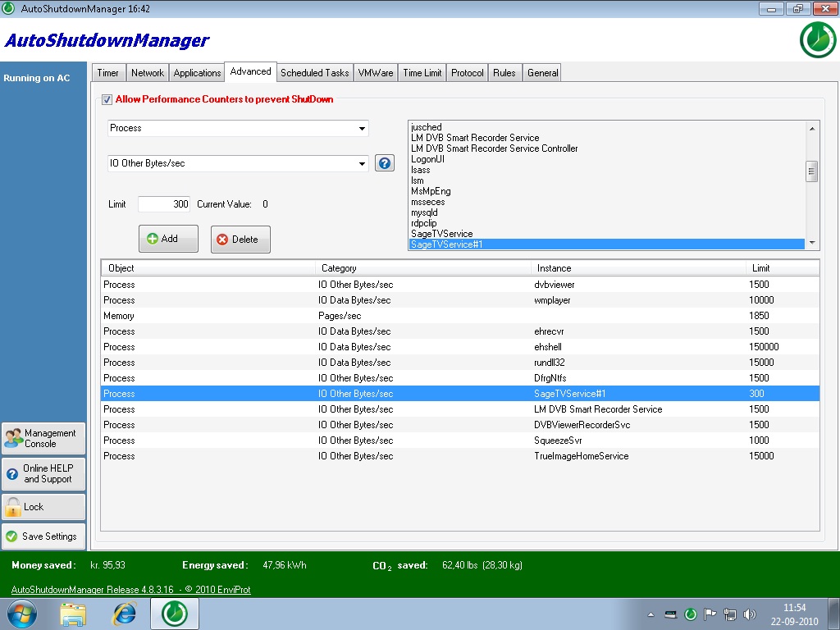Viewport: 840px width, 630px height.
Task: Select lsass in instance list
Action: point(606,170)
